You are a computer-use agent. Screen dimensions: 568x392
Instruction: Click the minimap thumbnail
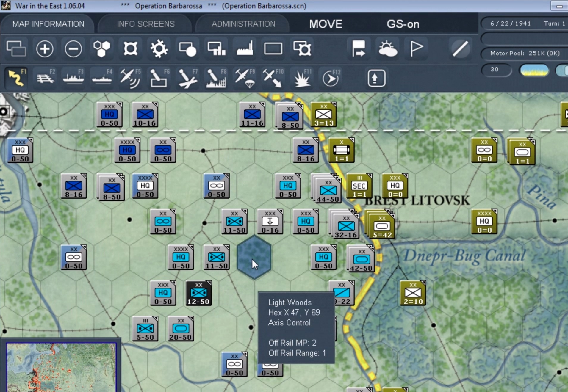pyautogui.click(x=61, y=367)
